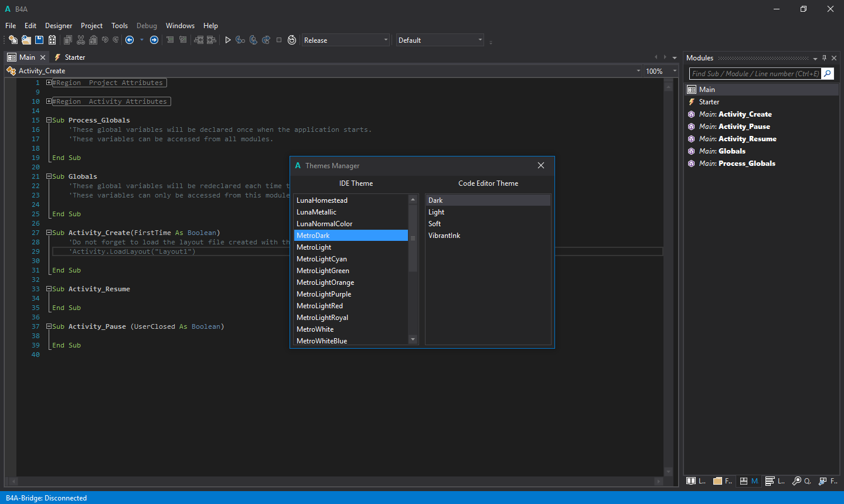Click the Find Sub / Module search field
The width and height of the screenshot is (844, 504).
click(755, 74)
